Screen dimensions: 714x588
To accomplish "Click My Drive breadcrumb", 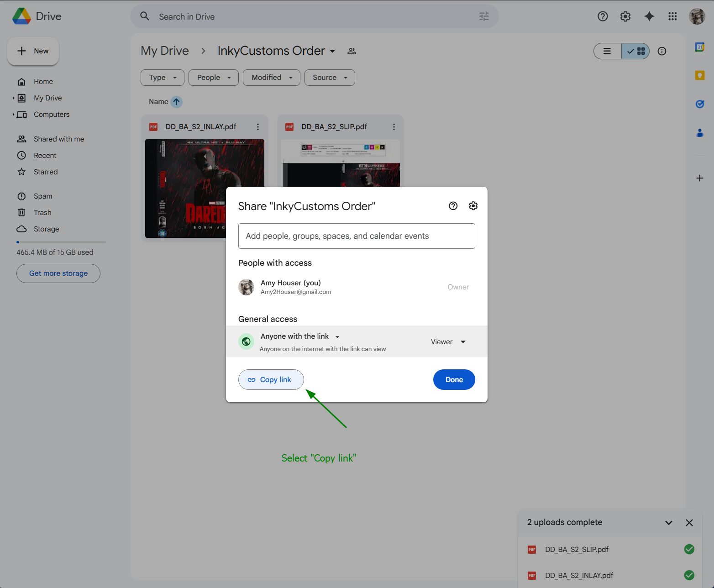I will click(x=165, y=51).
